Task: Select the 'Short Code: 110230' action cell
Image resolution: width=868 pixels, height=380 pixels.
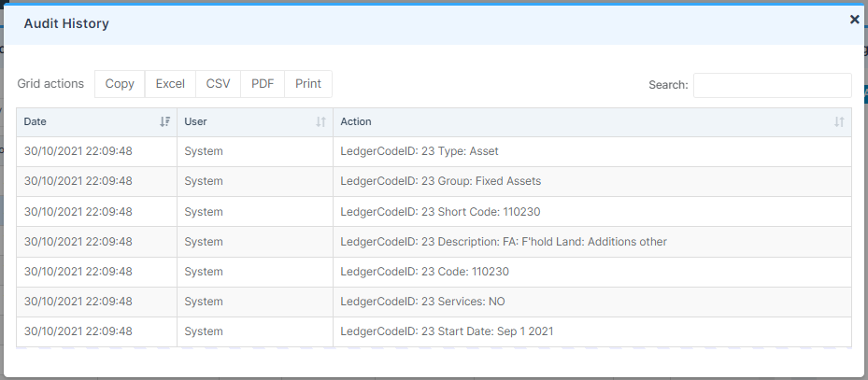Action: point(592,212)
